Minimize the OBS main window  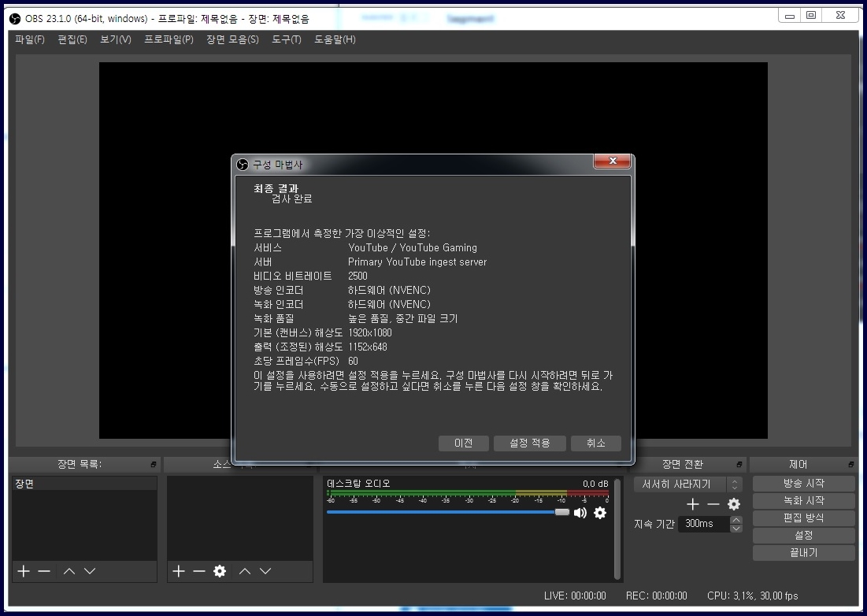point(790,16)
